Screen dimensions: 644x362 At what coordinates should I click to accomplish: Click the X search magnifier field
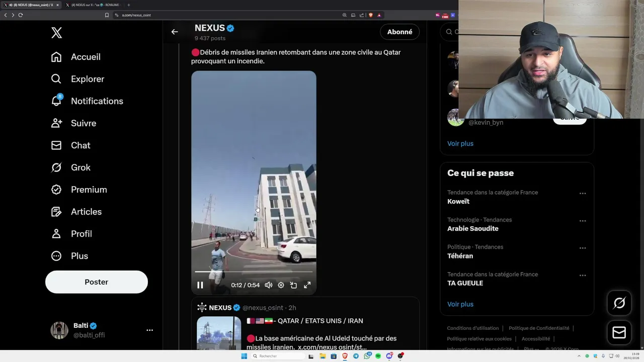(449, 32)
